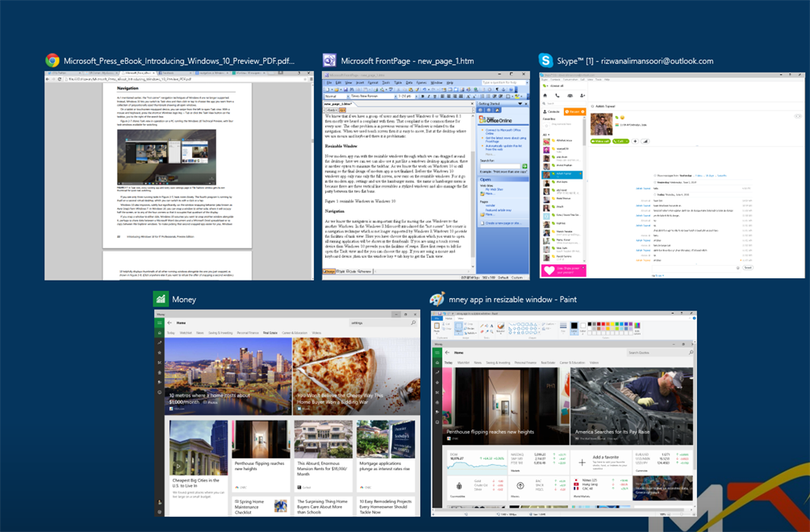Click the Skype icon in task view

click(546, 60)
